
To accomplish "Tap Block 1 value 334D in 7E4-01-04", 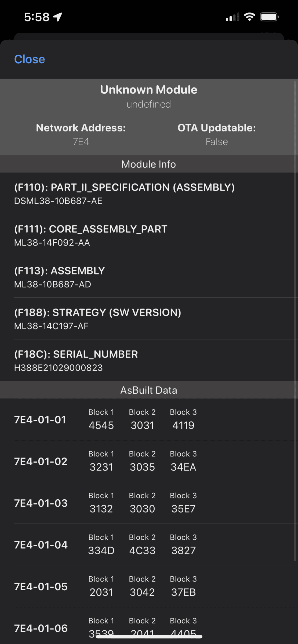I will 101,551.
